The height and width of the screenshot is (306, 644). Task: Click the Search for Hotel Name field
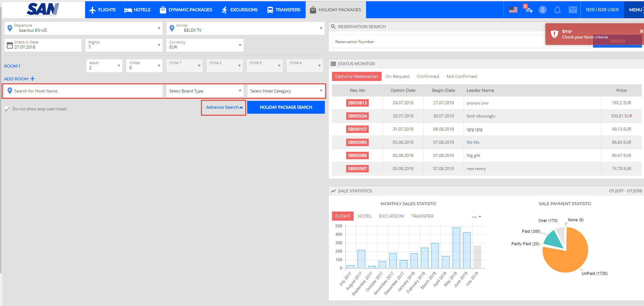click(84, 91)
